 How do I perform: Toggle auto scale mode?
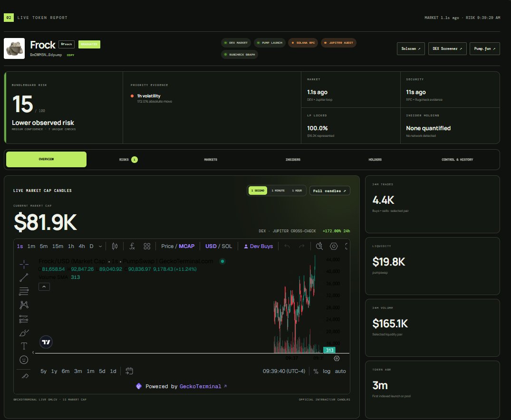pyautogui.click(x=340, y=371)
